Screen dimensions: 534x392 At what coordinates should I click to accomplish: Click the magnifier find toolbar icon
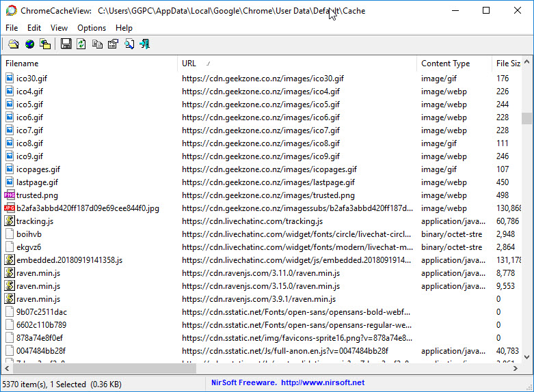(129, 44)
